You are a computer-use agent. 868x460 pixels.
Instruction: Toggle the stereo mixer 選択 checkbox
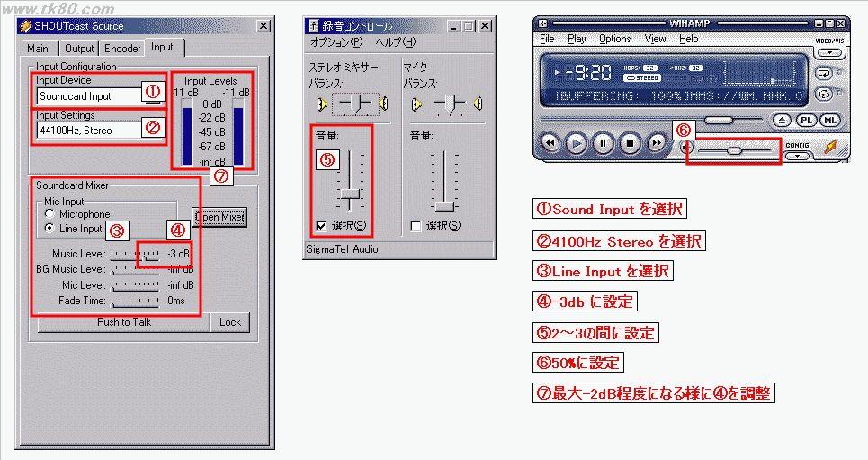322,226
